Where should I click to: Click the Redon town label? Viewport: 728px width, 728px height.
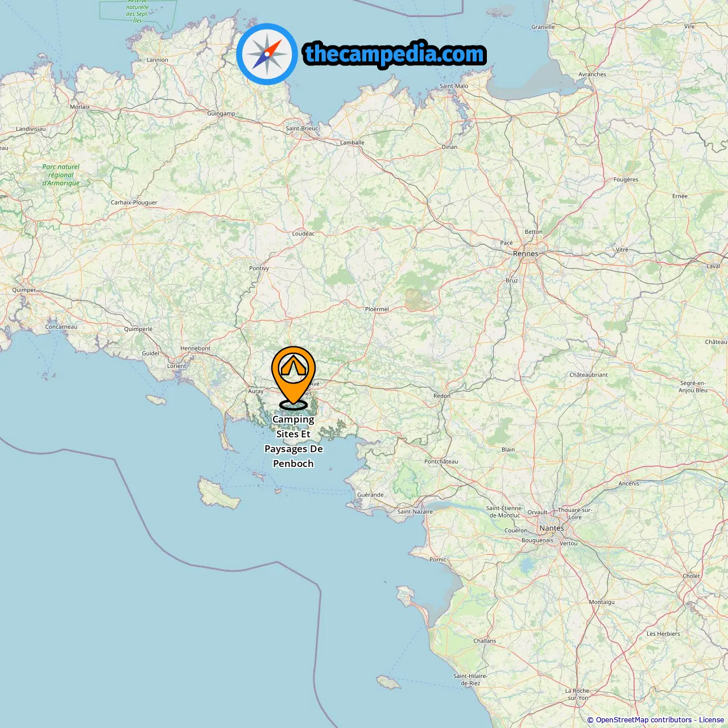pos(441,395)
